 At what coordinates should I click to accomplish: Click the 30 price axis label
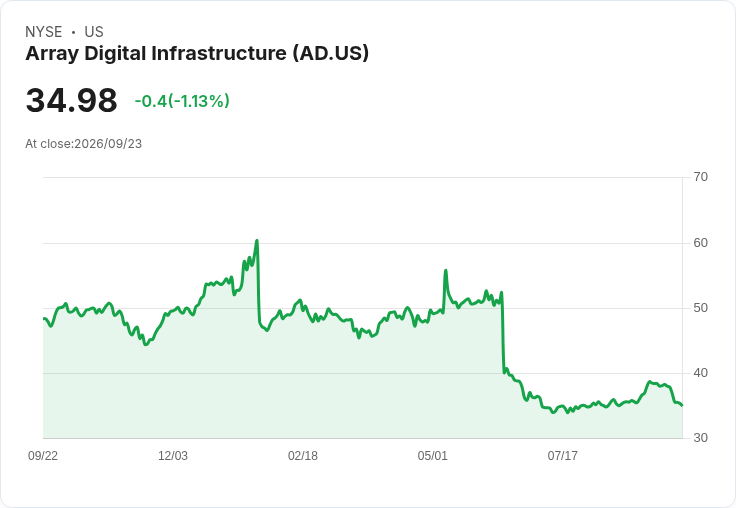click(700, 438)
